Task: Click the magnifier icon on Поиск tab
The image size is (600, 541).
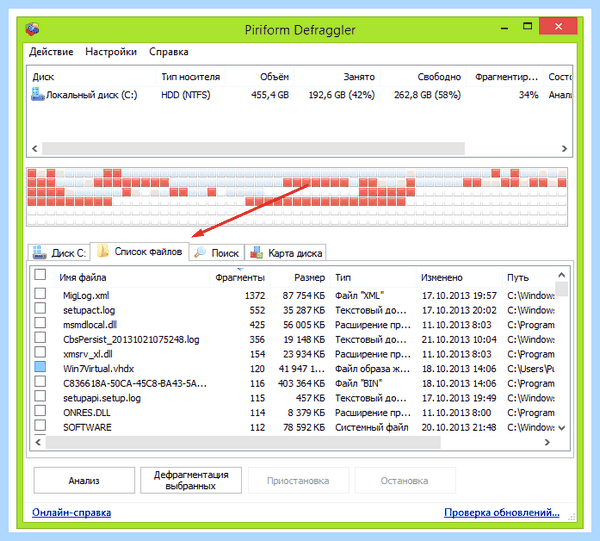Action: (200, 253)
